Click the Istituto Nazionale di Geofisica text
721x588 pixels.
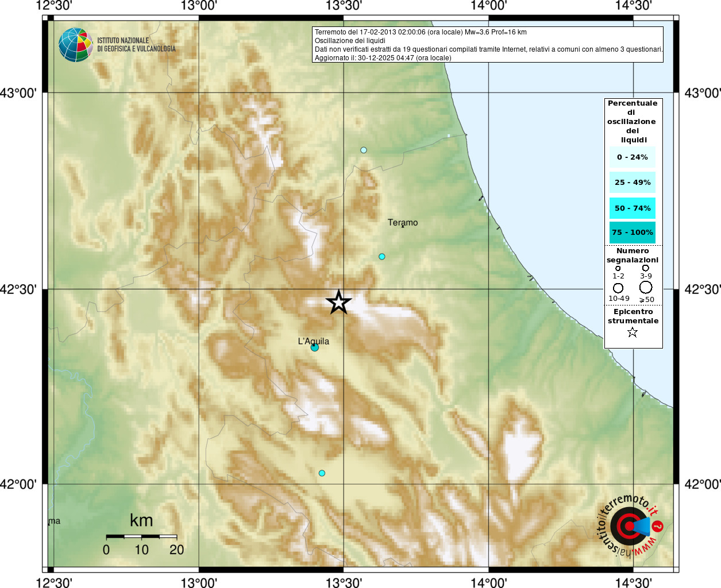136,45
